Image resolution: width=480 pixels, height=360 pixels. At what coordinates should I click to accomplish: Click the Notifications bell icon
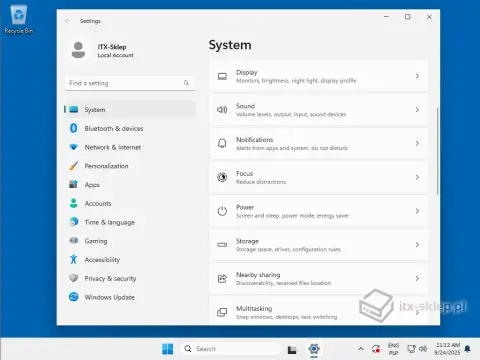click(x=222, y=143)
